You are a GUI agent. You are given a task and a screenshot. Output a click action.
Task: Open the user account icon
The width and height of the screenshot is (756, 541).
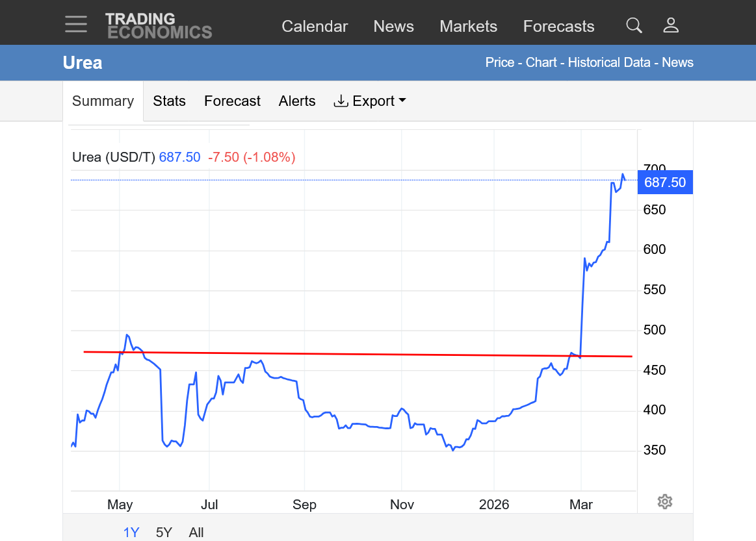(671, 25)
